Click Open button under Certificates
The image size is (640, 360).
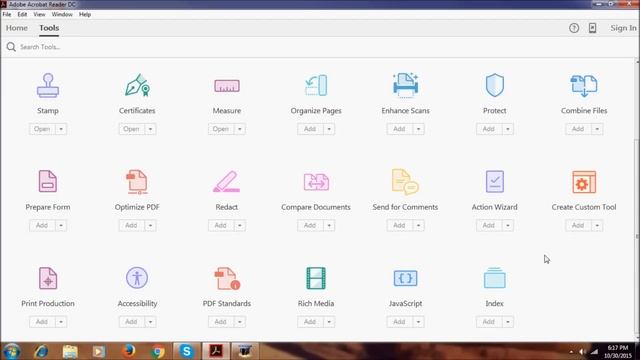[131, 129]
